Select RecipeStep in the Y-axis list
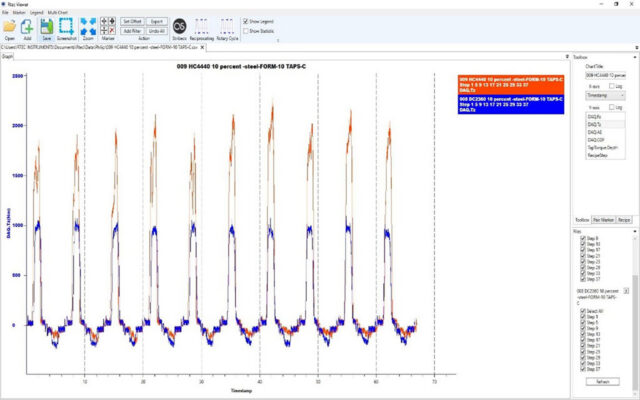The image size is (640, 400). pyautogui.click(x=605, y=156)
